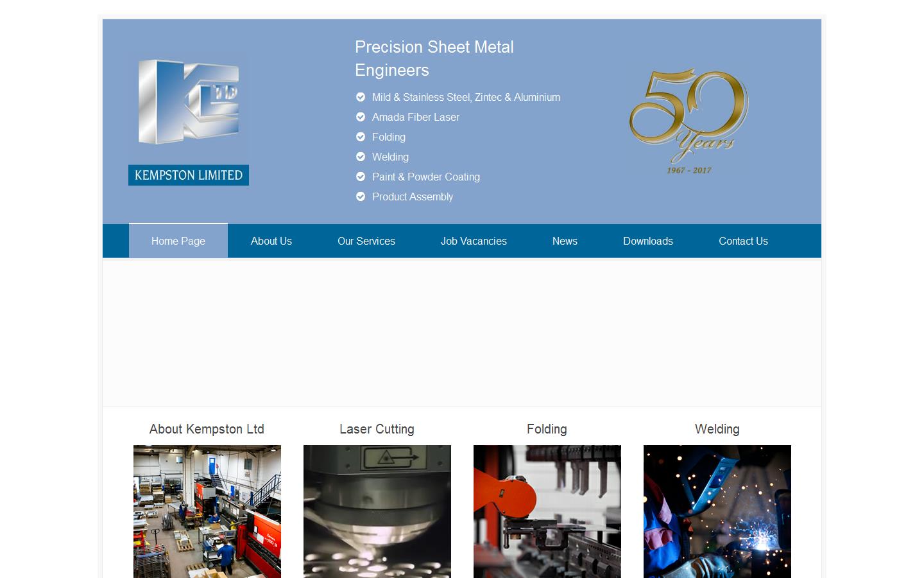The height and width of the screenshot is (578, 924).
Task: Click the checkmark icon next to Amada Fiber Laser
Action: pyautogui.click(x=361, y=117)
